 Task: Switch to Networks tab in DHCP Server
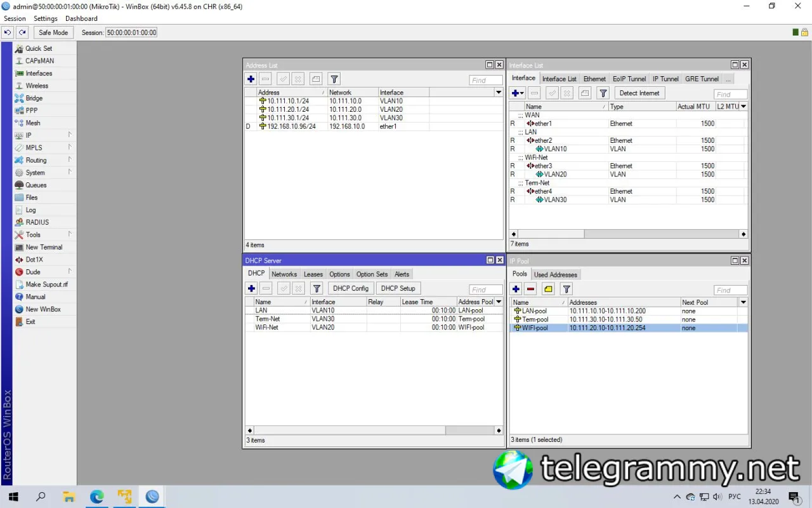pyautogui.click(x=284, y=274)
